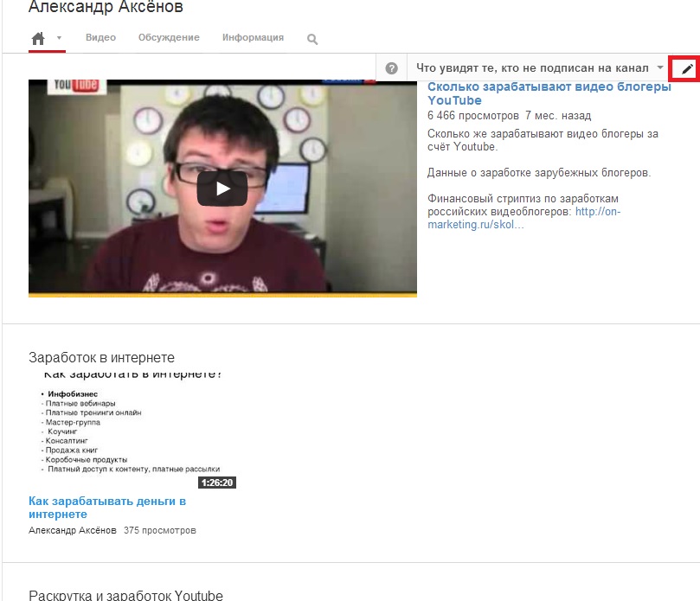Open the help question mark icon
Viewport: 700px width, 601px height.
pyautogui.click(x=391, y=68)
